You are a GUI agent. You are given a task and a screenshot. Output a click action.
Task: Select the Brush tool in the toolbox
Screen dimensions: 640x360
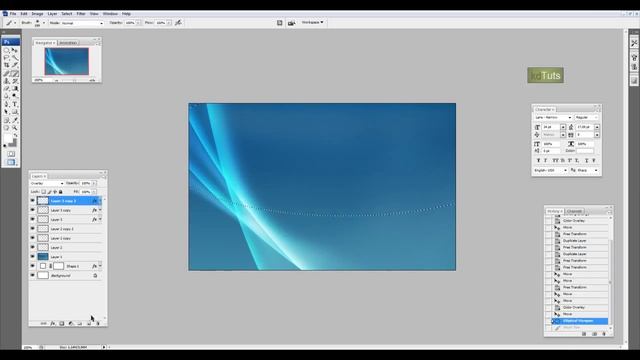pyautogui.click(x=15, y=73)
